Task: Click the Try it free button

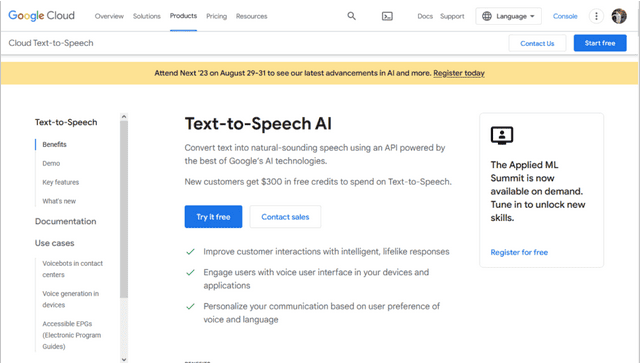Action: click(213, 217)
